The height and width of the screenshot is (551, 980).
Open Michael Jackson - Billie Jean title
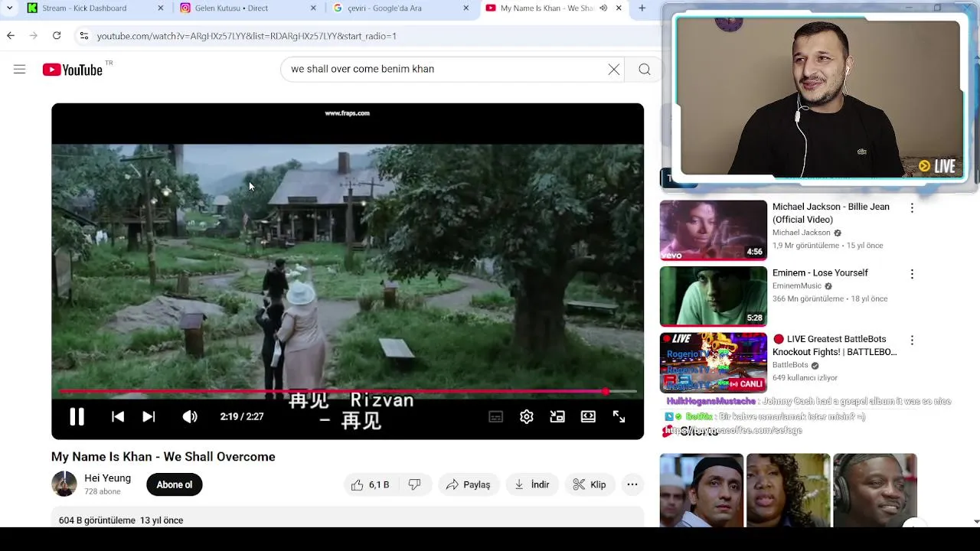pos(831,213)
